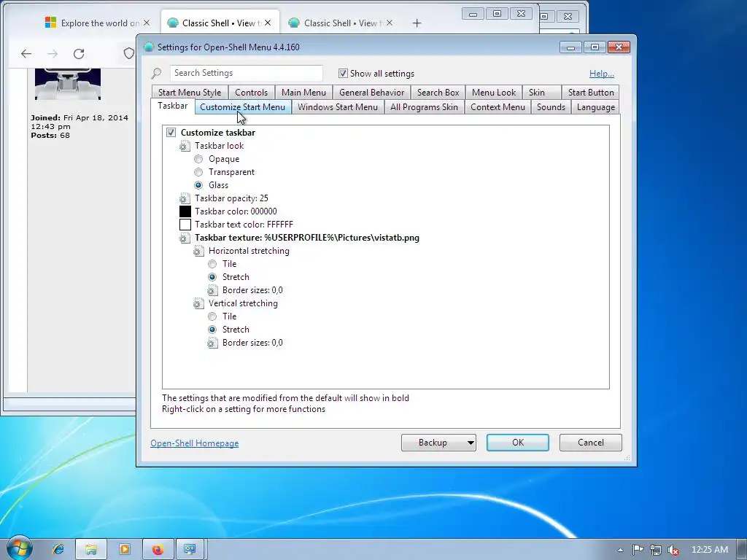
Task: Show hidden tray icons arrow
Action: [x=620, y=550]
